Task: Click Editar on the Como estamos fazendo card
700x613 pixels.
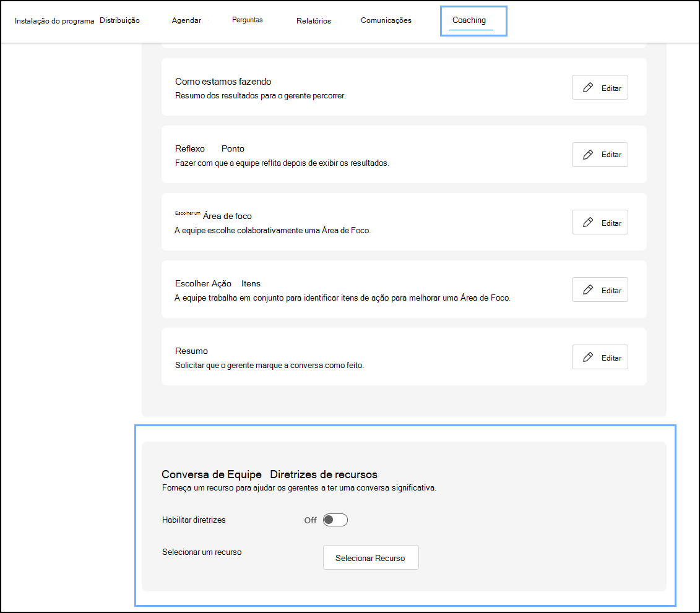Action: (599, 87)
